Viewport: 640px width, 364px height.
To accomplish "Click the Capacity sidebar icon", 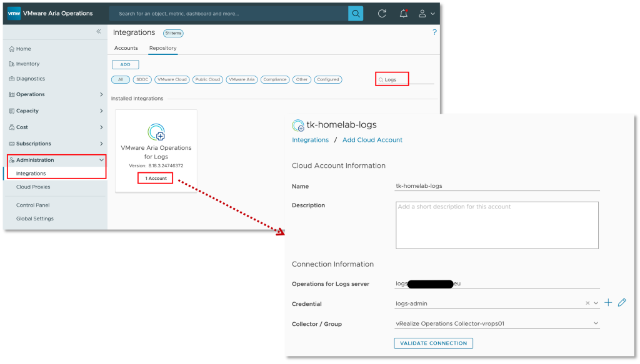I will click(11, 111).
